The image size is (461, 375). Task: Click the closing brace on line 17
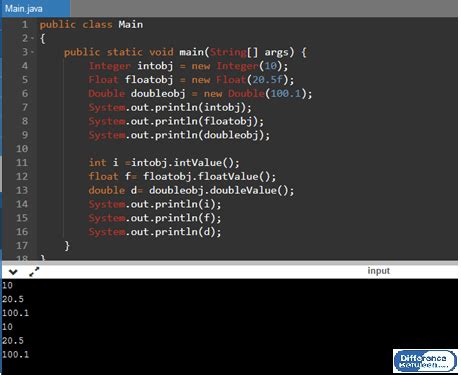pos(67,246)
